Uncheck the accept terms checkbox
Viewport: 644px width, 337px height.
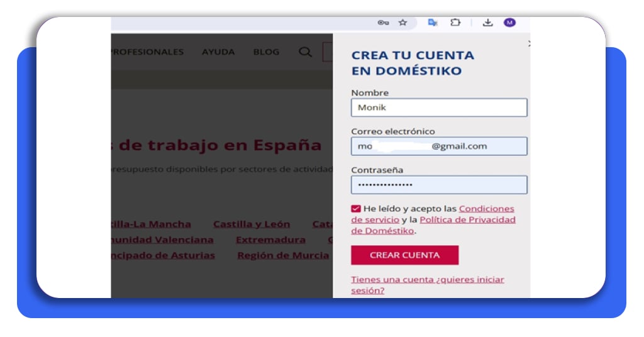pos(356,209)
